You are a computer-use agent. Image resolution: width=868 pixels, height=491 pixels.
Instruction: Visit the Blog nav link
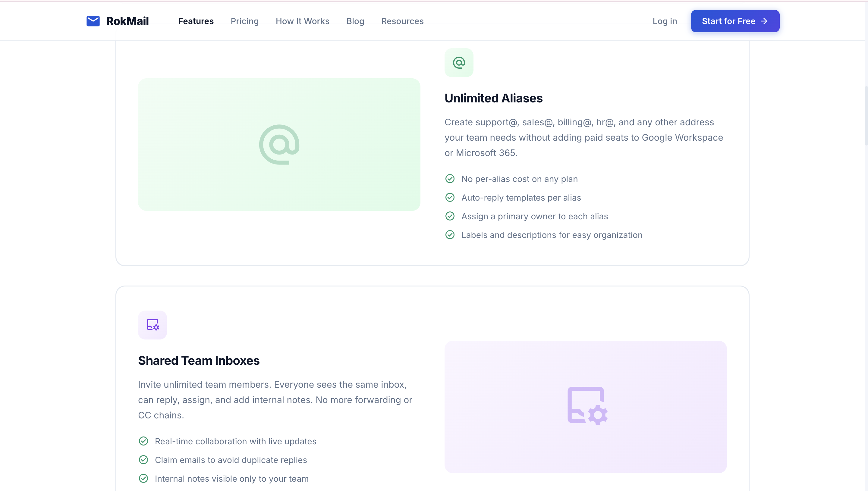point(355,21)
